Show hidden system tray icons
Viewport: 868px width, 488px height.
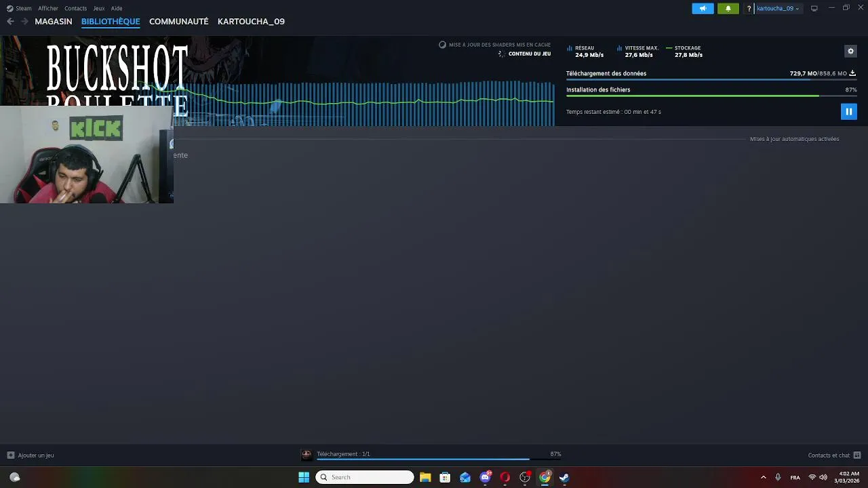[x=763, y=477]
